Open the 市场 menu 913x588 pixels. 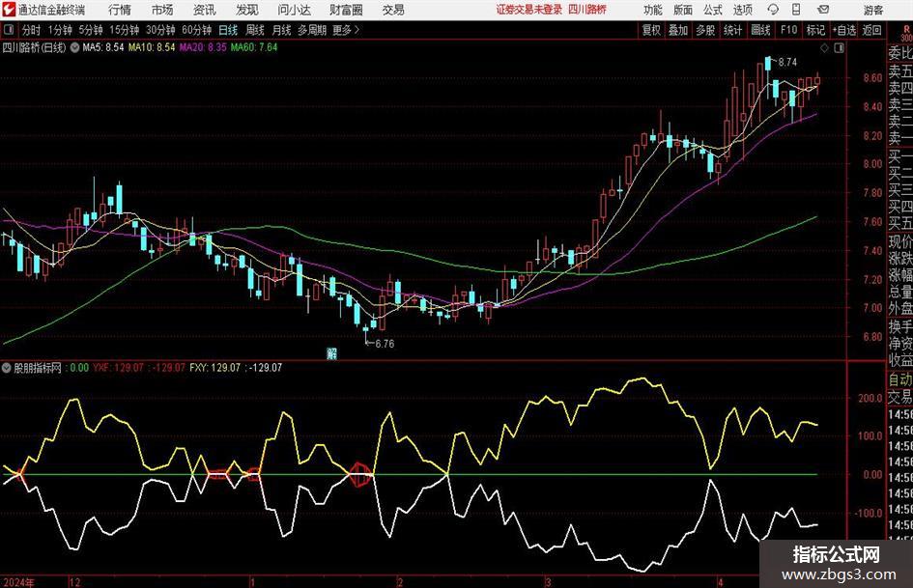pos(162,10)
